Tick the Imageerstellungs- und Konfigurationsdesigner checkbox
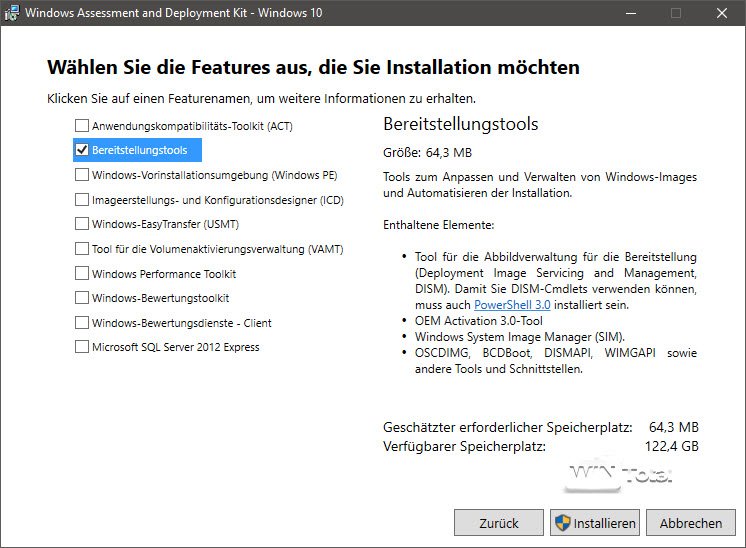The width and height of the screenshot is (746, 548). coord(81,199)
